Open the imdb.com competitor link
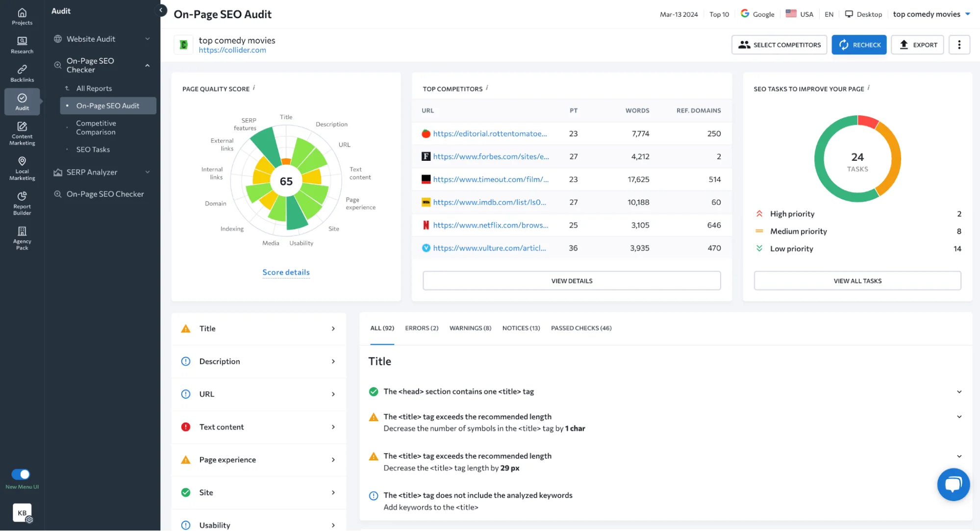 tap(489, 202)
